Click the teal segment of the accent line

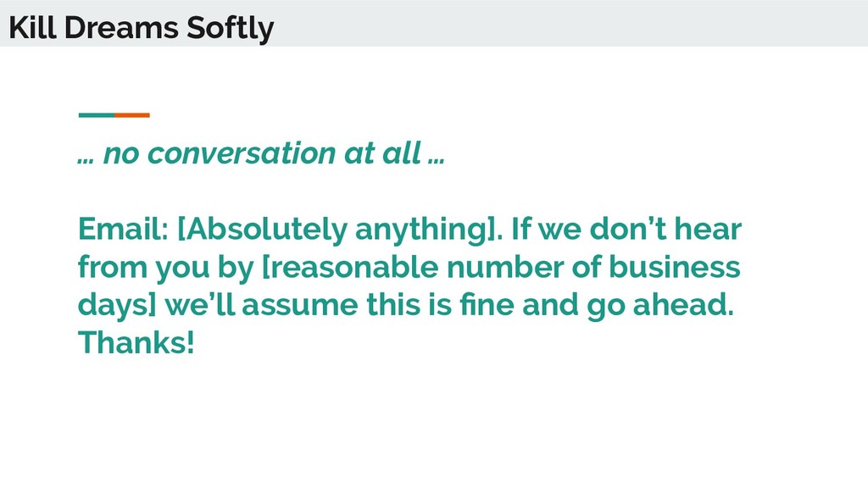[97, 115]
